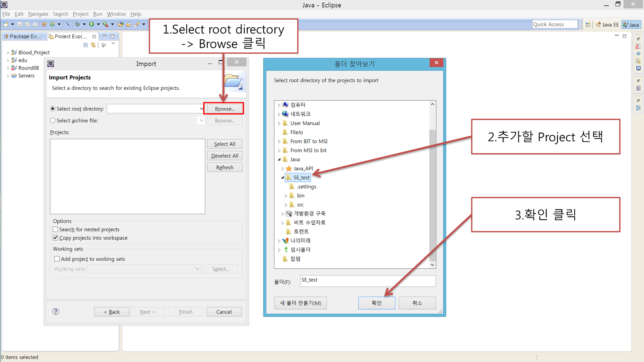This screenshot has width=644, height=362.
Task: Maximize the Project Explorer view panel
Action: (x=113, y=36)
